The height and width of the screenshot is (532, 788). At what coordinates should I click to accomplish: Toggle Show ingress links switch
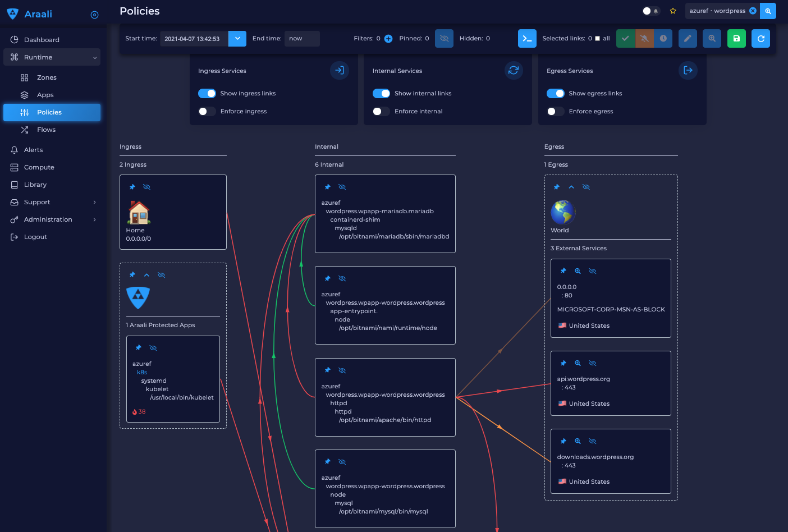point(207,93)
